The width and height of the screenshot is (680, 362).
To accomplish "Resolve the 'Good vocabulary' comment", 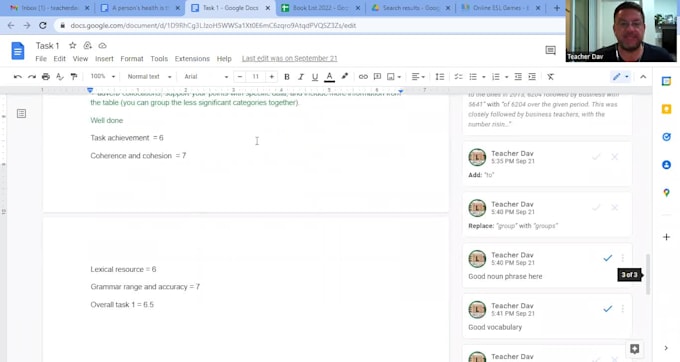I will 608,309.
